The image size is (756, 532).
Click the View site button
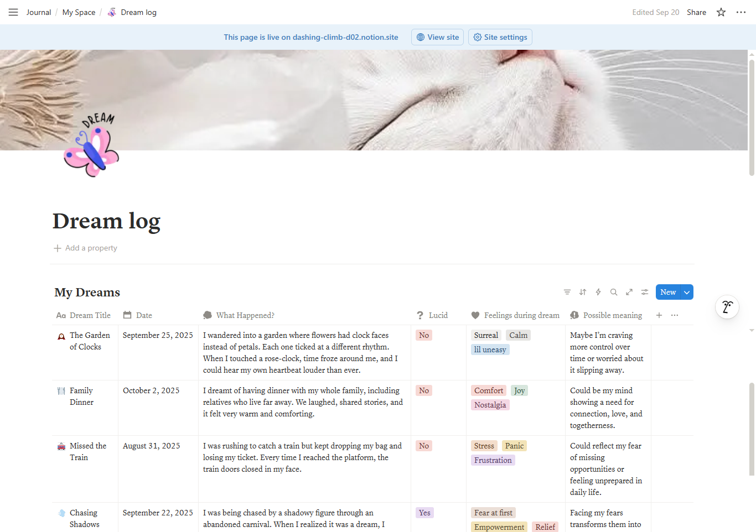437,37
